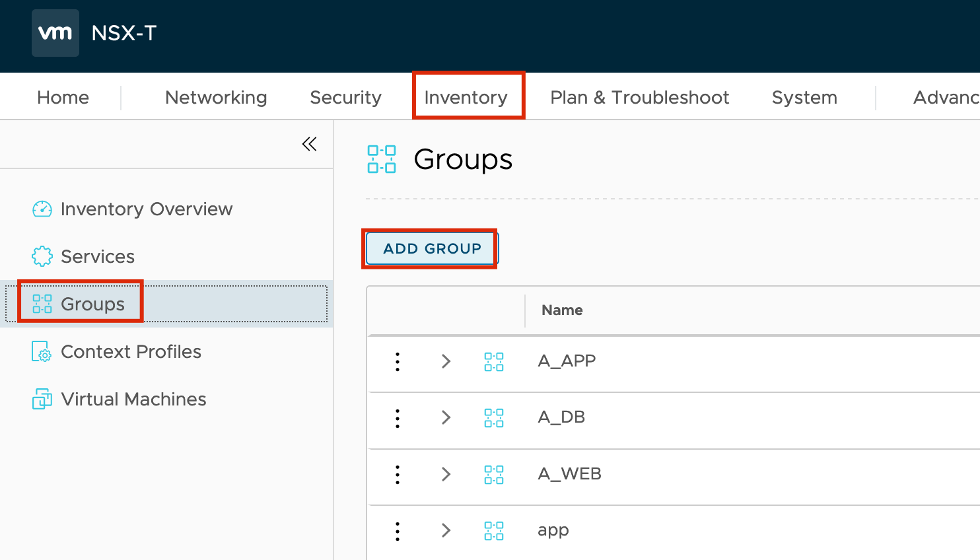Viewport: 980px width, 560px height.
Task: Click Inventory Overview gauge icon
Action: click(42, 209)
